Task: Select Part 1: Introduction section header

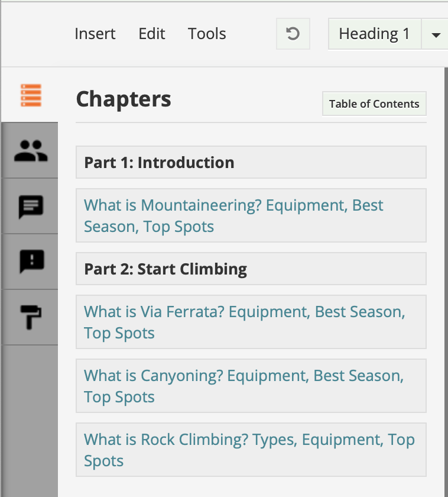Action: click(x=251, y=162)
